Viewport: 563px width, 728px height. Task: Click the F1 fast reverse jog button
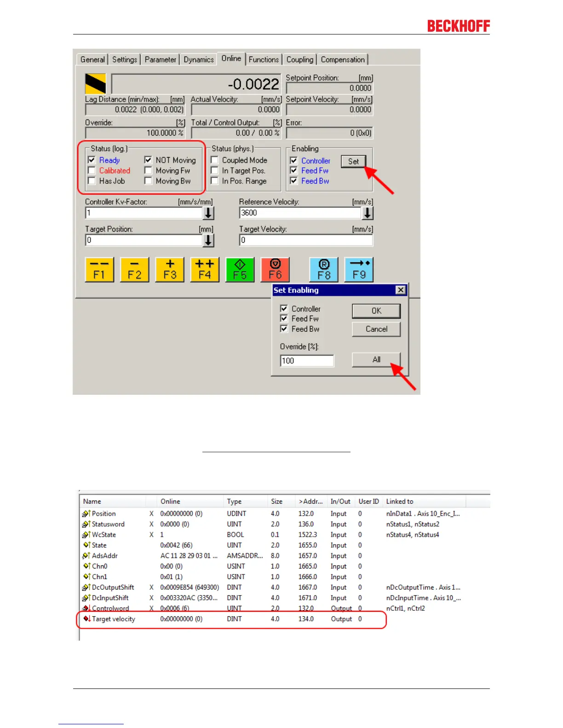pos(99,269)
